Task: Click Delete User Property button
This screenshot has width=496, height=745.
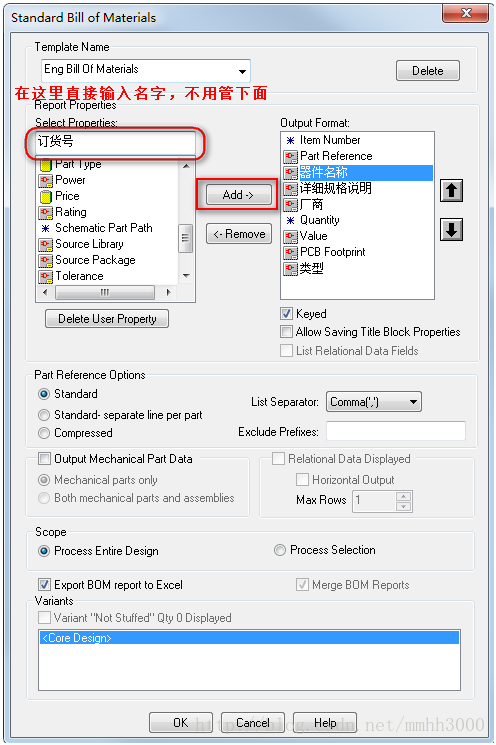Action: [107, 319]
